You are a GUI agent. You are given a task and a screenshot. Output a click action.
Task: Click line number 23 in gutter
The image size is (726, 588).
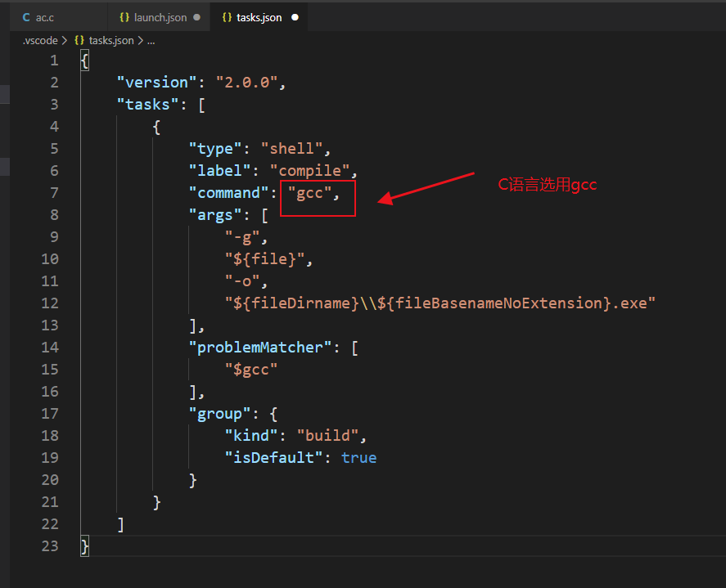coord(50,546)
